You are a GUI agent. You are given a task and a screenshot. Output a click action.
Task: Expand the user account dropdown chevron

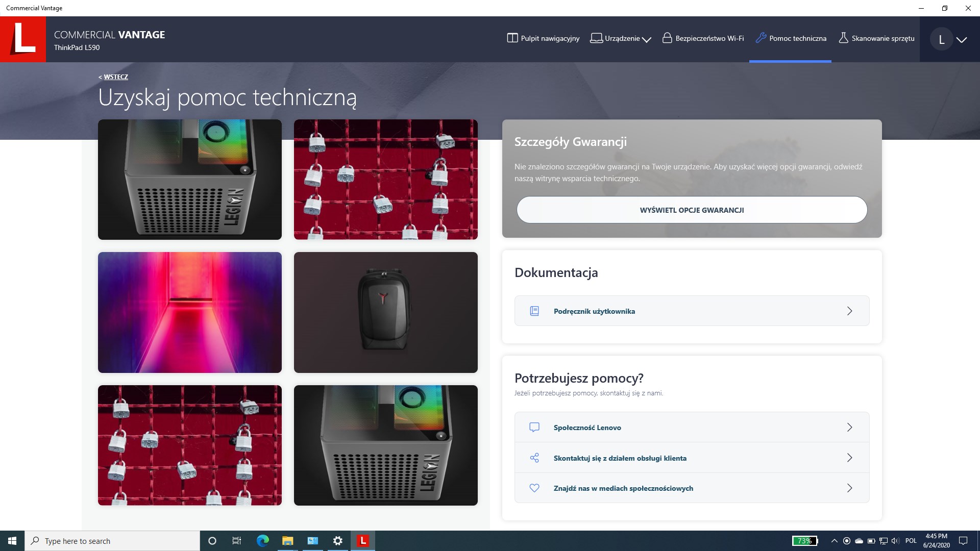pyautogui.click(x=962, y=40)
